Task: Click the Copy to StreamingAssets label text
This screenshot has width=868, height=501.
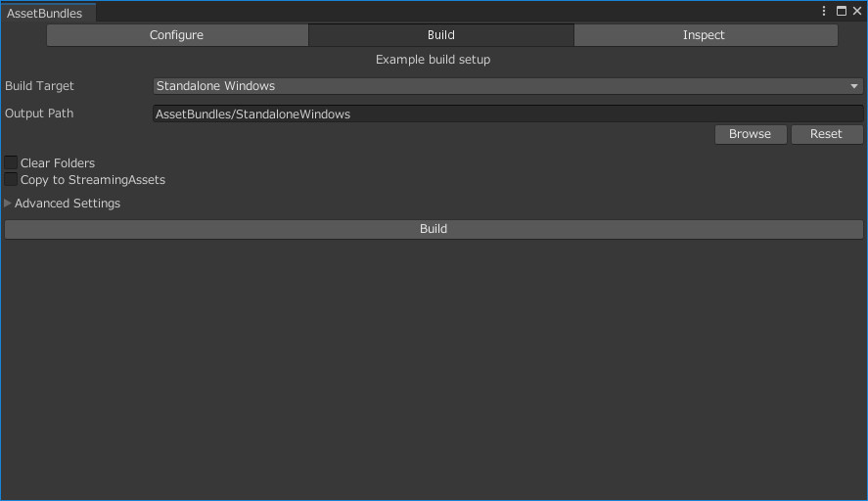Action: 93,180
